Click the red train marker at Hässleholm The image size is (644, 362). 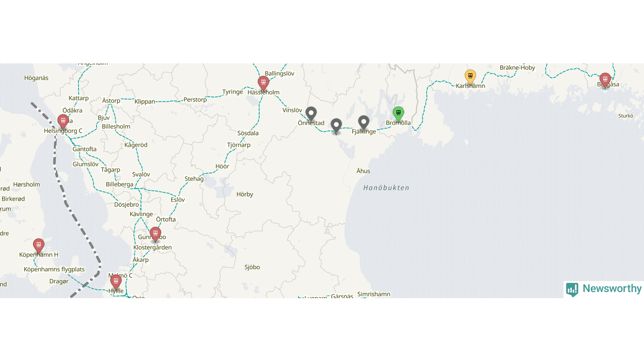(263, 83)
